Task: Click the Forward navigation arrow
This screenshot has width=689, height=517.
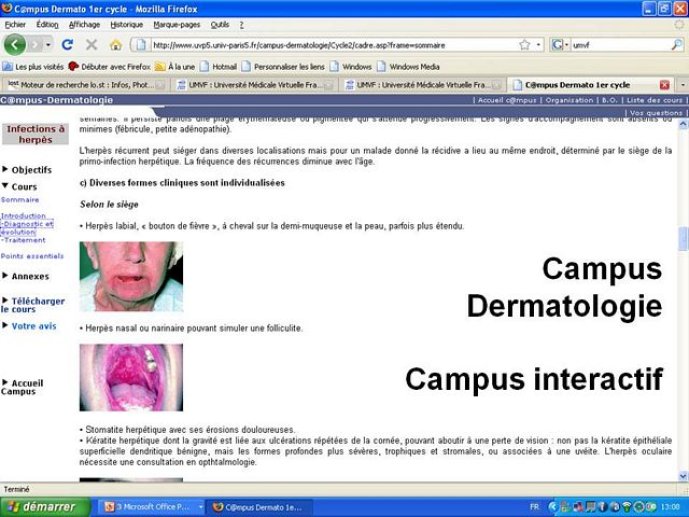Action: point(35,45)
